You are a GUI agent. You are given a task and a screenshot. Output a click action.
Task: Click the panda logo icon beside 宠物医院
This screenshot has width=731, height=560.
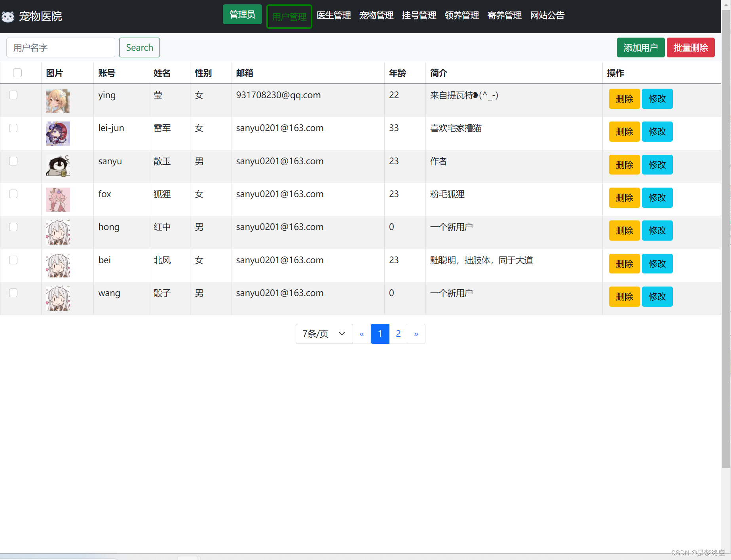(x=8, y=16)
